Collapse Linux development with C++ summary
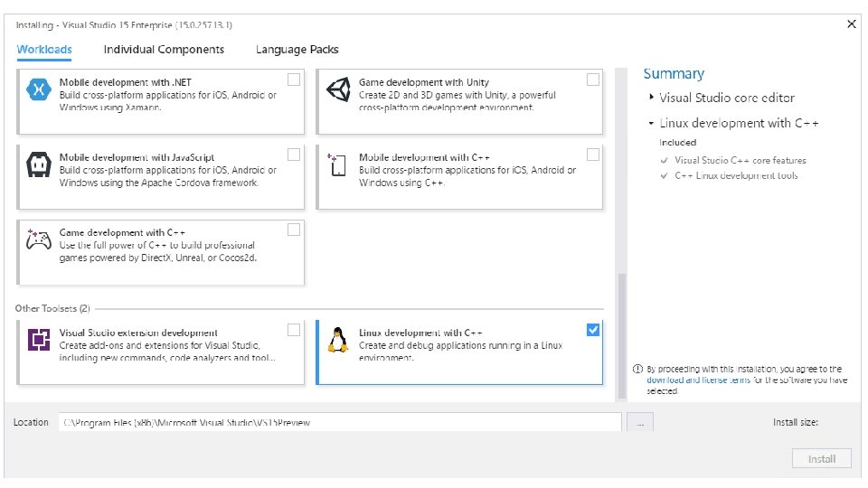Viewport: 868px width, 488px height. 651,123
